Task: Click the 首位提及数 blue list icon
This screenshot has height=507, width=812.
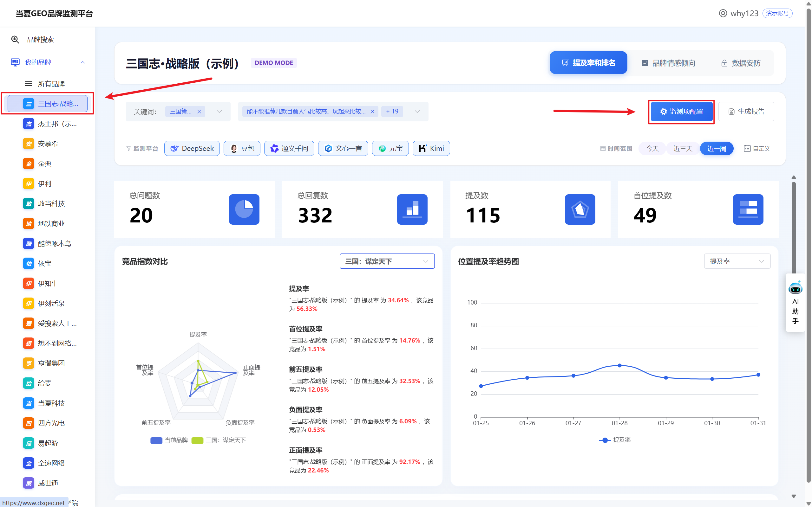Action: pos(748,209)
